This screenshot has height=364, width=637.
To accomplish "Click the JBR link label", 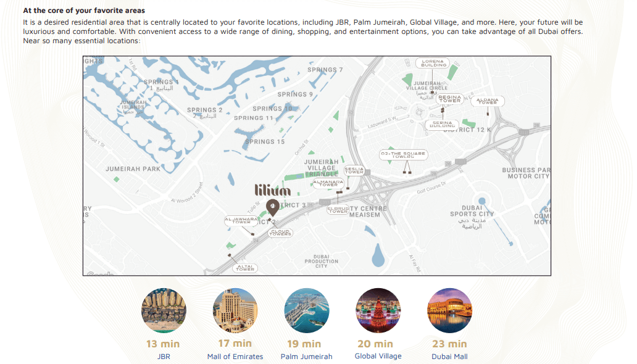I will pos(164,356).
